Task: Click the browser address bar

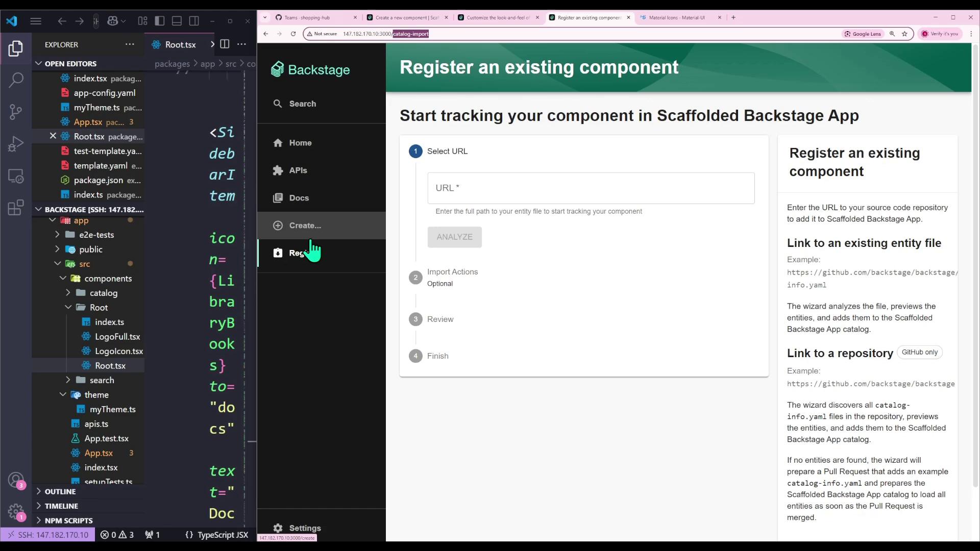Action: click(571, 34)
